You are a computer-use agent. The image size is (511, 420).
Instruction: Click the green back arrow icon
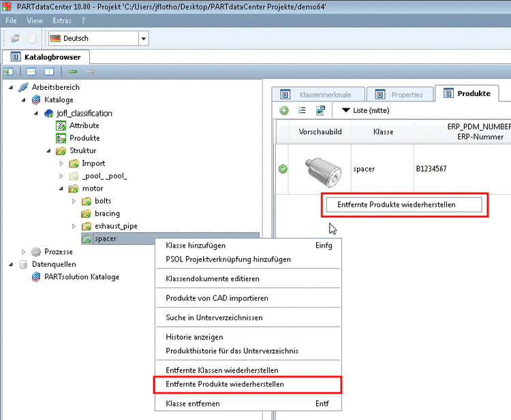pos(72,71)
